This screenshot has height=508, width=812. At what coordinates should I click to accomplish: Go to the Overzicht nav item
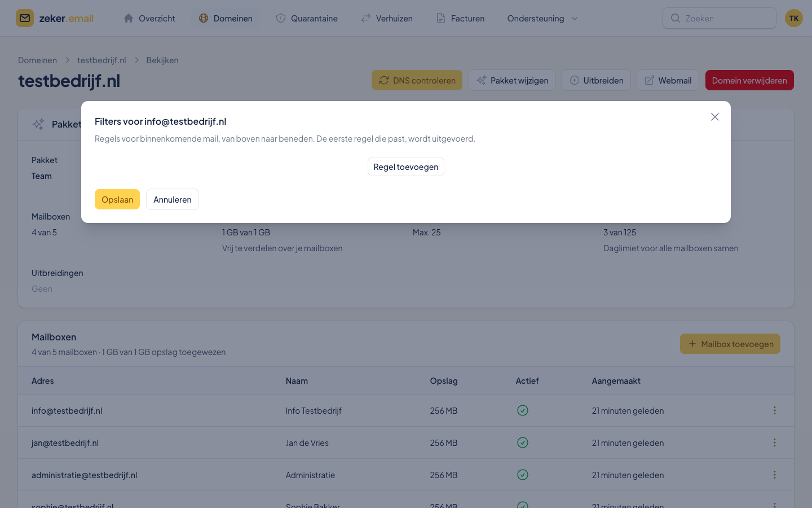click(149, 18)
